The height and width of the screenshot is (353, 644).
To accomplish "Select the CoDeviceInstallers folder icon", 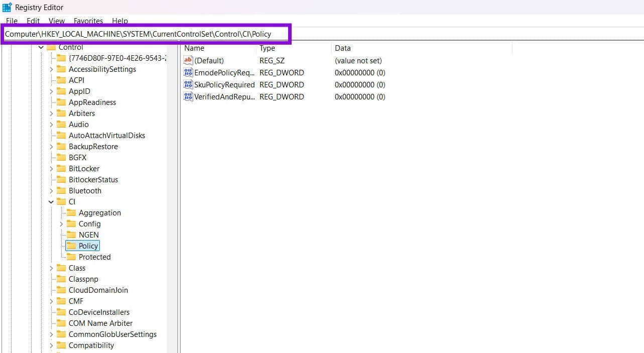I will point(61,312).
